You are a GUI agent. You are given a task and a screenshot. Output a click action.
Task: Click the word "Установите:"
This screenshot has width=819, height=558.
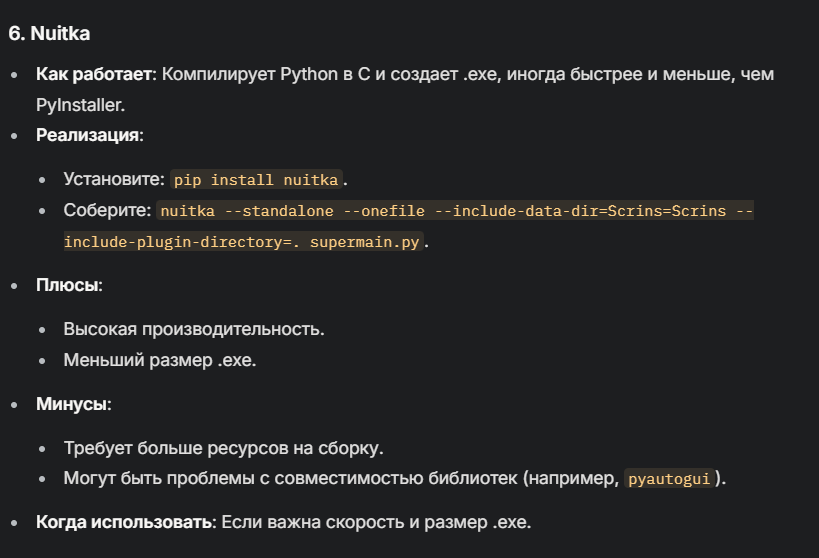[x=114, y=180]
